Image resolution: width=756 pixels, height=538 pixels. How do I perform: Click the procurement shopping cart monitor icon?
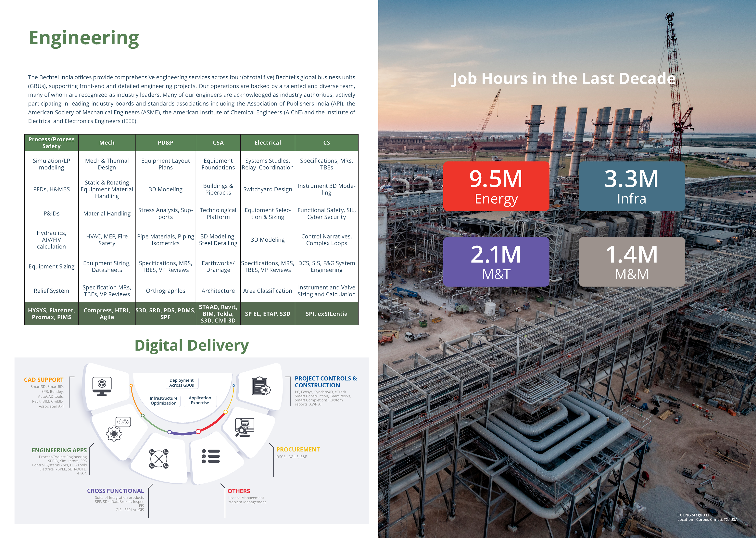click(244, 427)
